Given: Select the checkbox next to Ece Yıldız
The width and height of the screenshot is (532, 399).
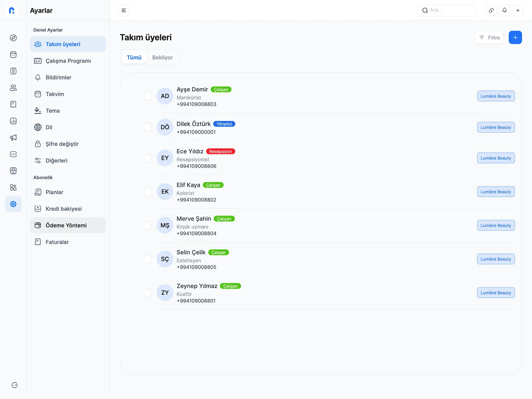Looking at the screenshot, I should [148, 158].
